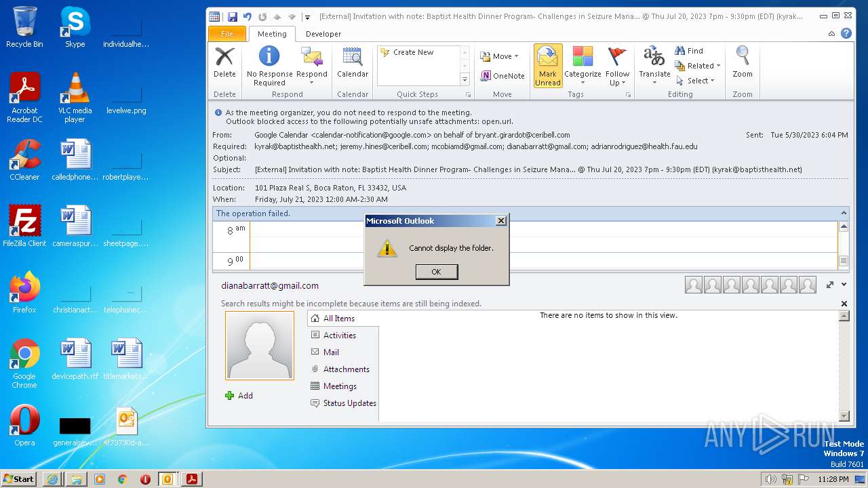
Task: Open the Translate menu
Action: (x=654, y=66)
